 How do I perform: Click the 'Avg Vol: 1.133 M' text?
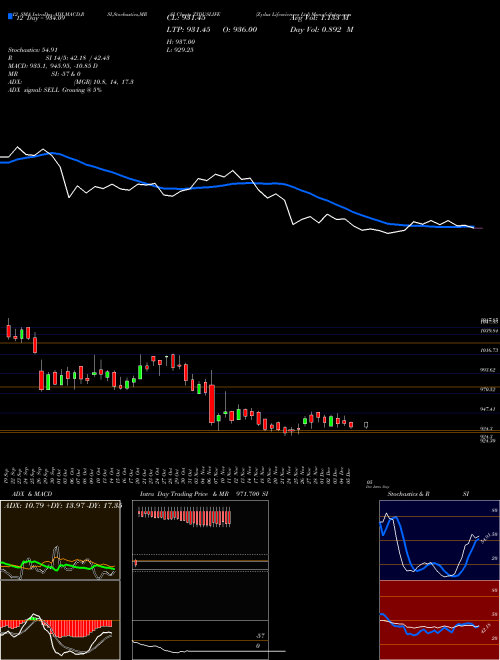tap(320, 18)
